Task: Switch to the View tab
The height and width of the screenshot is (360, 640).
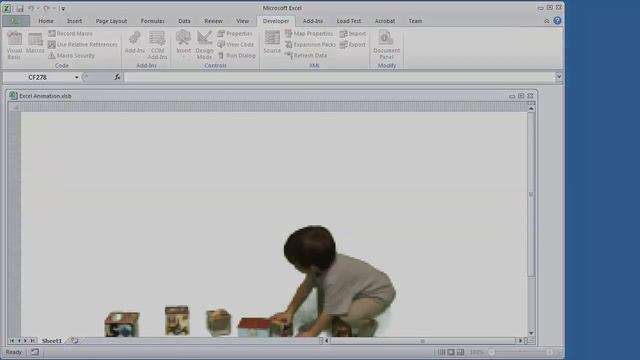Action: [242, 21]
